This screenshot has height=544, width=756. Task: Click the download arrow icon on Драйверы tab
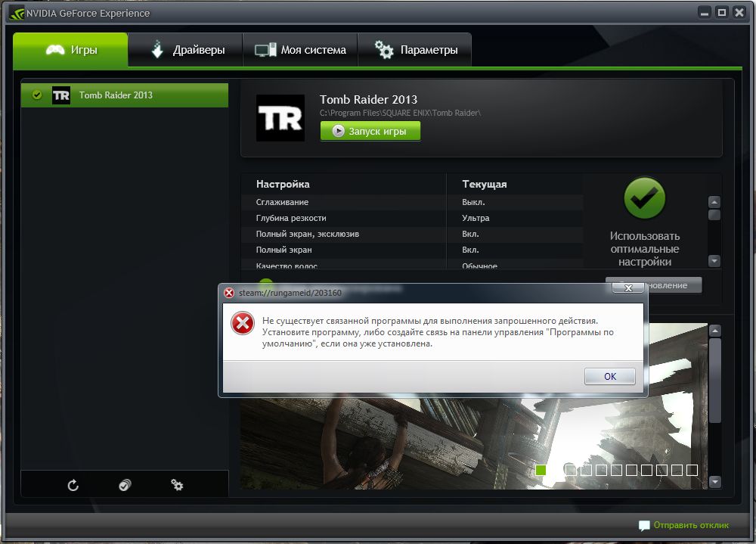157,49
